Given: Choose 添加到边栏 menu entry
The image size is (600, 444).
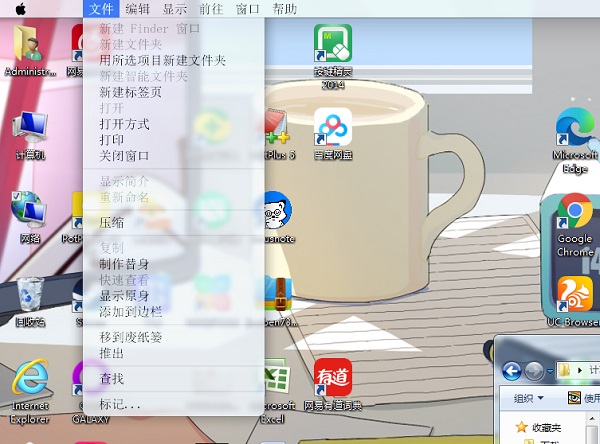Looking at the screenshot, I should [x=173, y=312].
